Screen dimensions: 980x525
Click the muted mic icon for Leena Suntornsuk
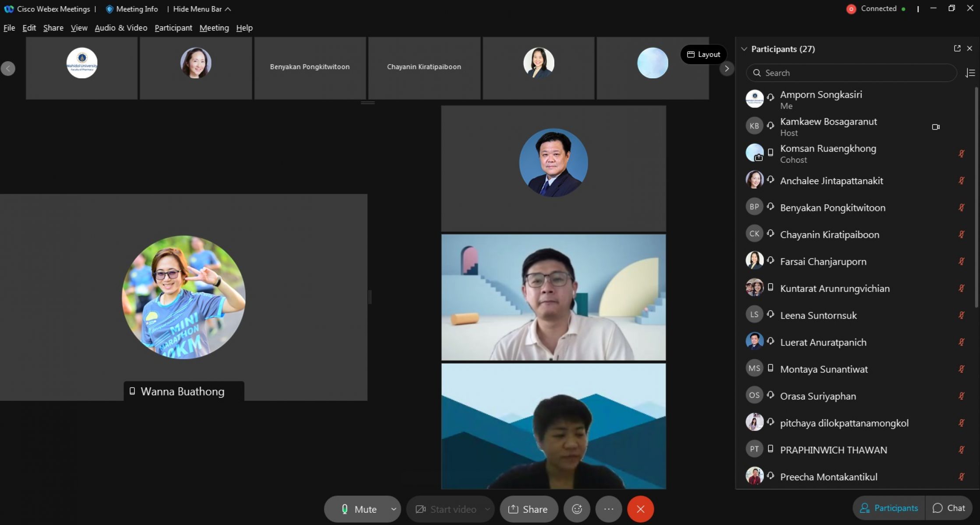[961, 315]
